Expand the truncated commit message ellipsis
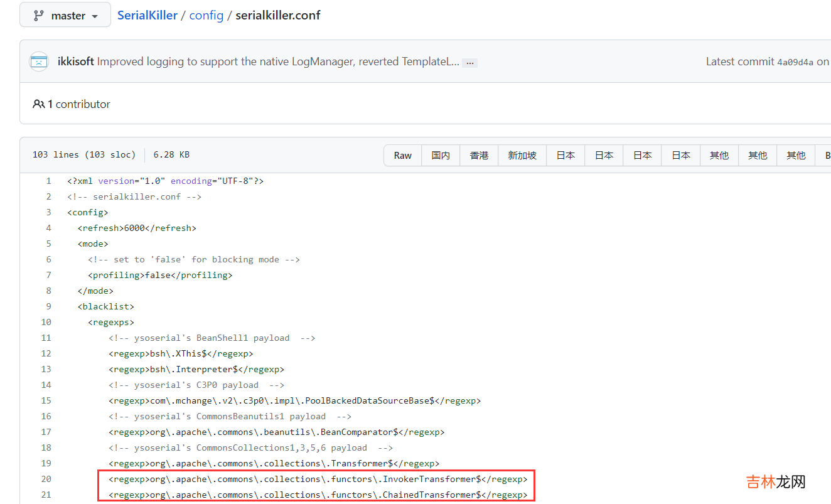The width and height of the screenshot is (831, 504). 470,63
